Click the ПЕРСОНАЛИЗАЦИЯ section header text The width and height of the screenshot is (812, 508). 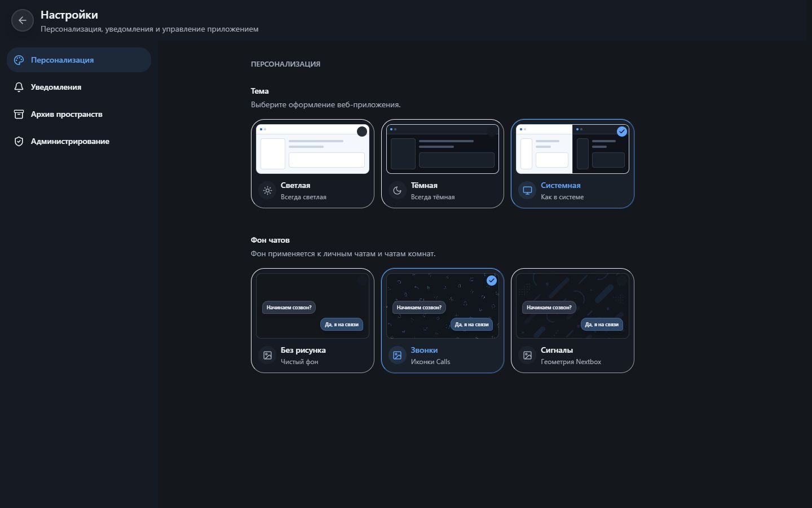tap(285, 64)
